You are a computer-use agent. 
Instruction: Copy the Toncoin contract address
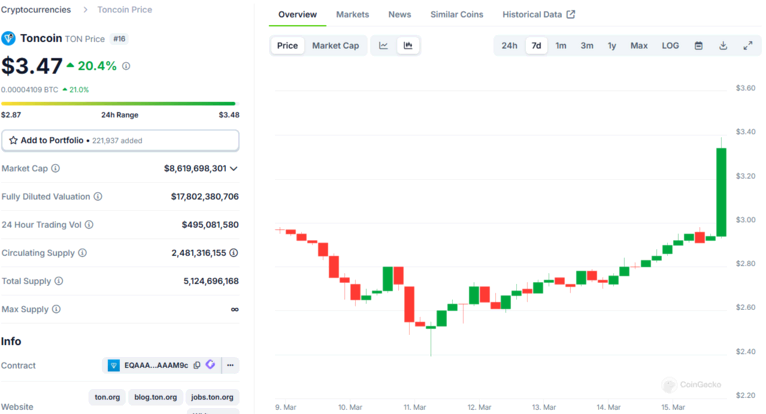click(x=197, y=365)
